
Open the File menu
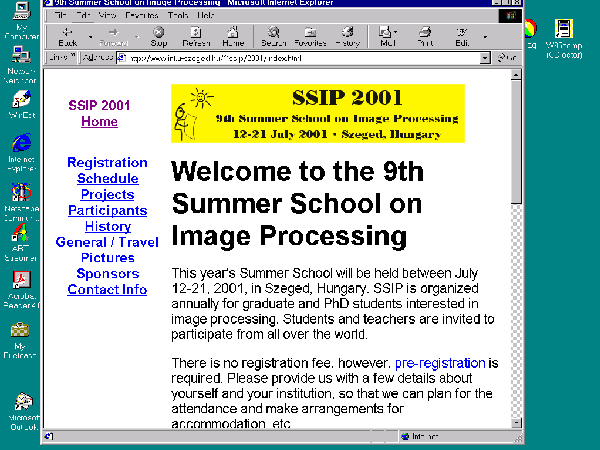coord(61,16)
